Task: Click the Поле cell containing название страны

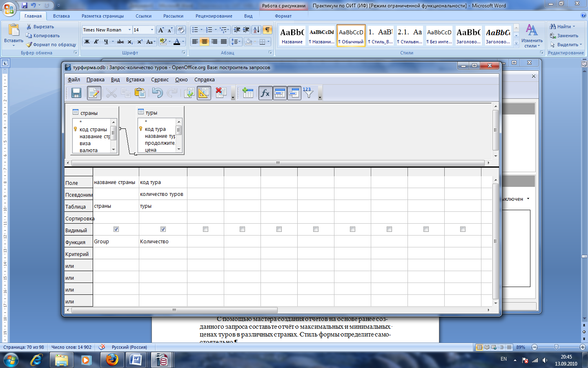Action: click(x=116, y=182)
